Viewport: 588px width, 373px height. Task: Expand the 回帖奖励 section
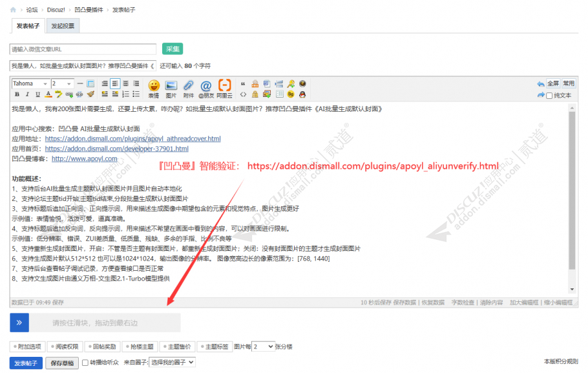pyautogui.click(x=102, y=346)
